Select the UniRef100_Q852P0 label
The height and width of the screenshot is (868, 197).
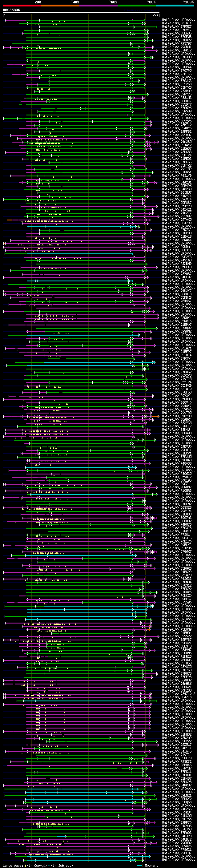coord(176,122)
